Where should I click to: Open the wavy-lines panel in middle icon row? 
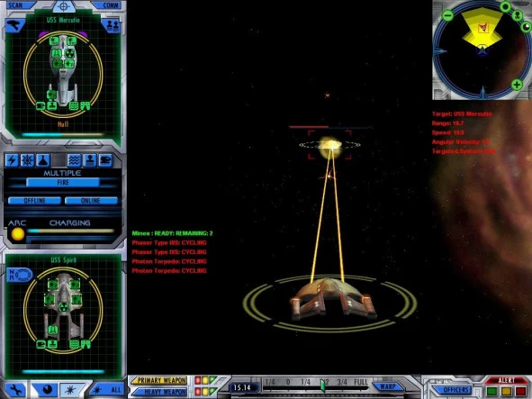[x=74, y=160]
